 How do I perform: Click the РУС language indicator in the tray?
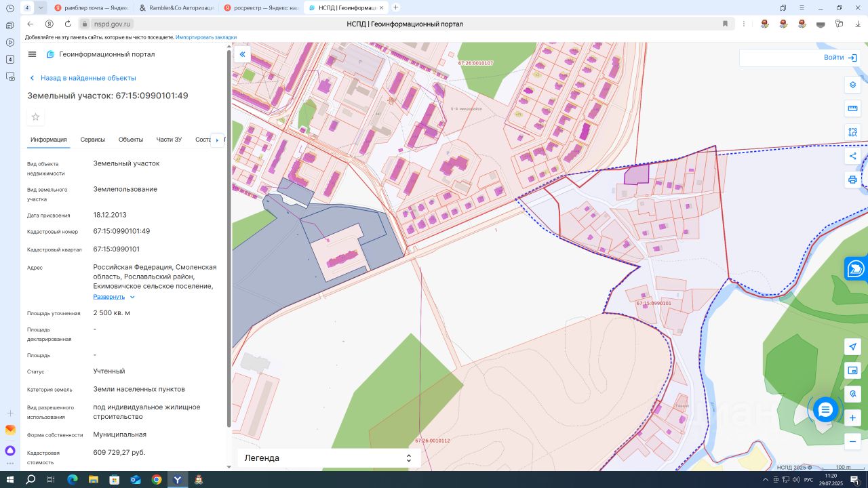[x=808, y=480]
